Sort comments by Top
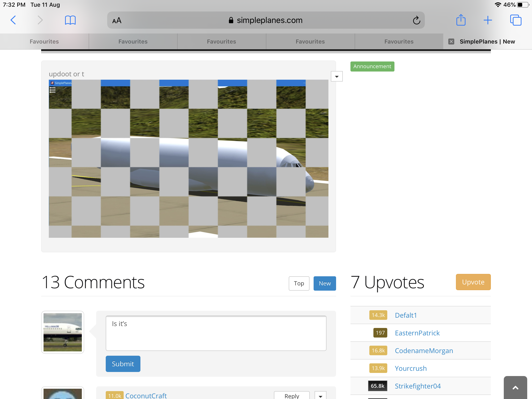Screen dimensions: 532x399 tap(299, 283)
